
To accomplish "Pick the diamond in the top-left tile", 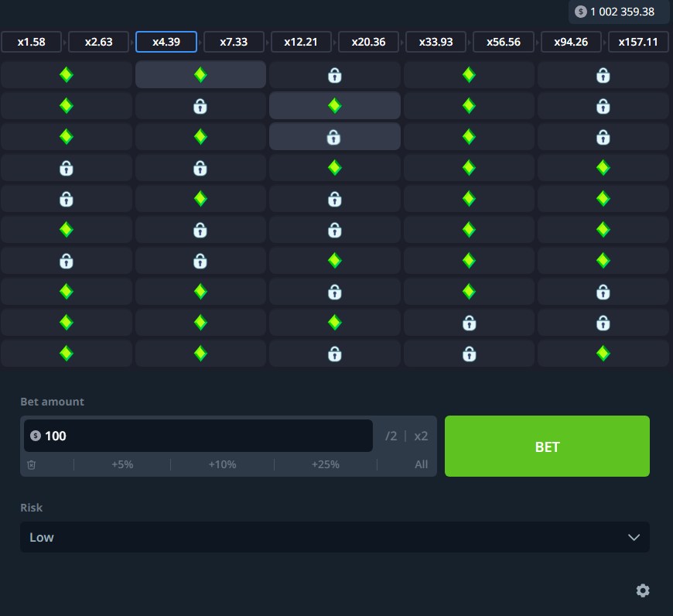I will (67, 75).
